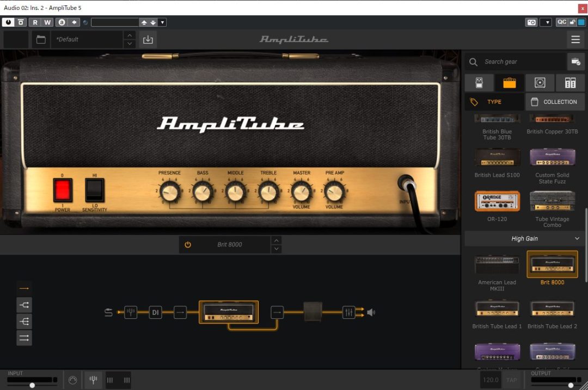
Task: Click the BASS knob on the amp
Action: click(x=203, y=193)
